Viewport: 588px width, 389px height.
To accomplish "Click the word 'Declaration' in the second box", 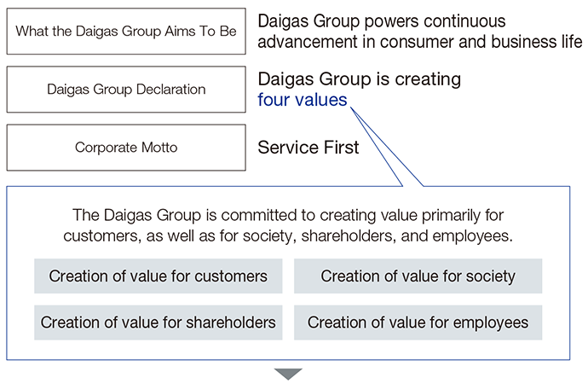I will pos(171,90).
